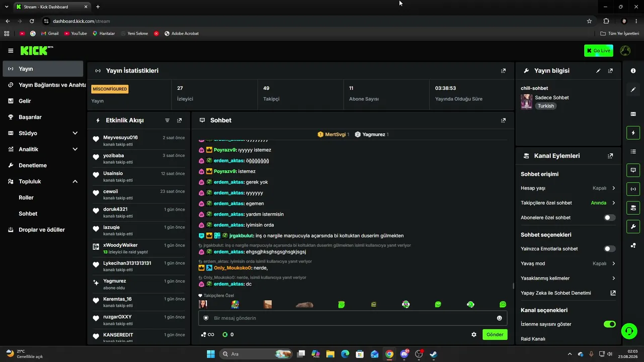Toggle Yalnızca Emotlarla sohbet switch
Screen dimensions: 644x362
pos(609,249)
